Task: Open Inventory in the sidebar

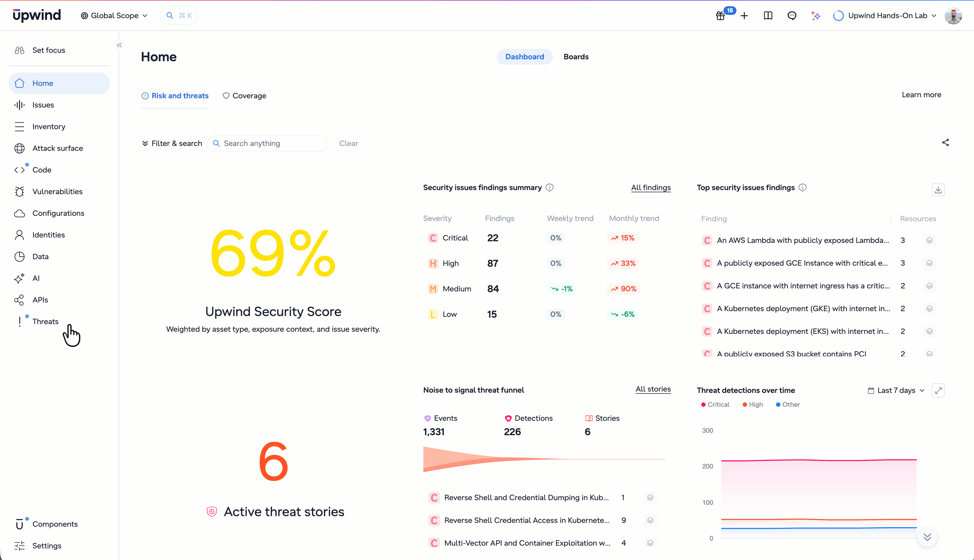Action: [59, 126]
